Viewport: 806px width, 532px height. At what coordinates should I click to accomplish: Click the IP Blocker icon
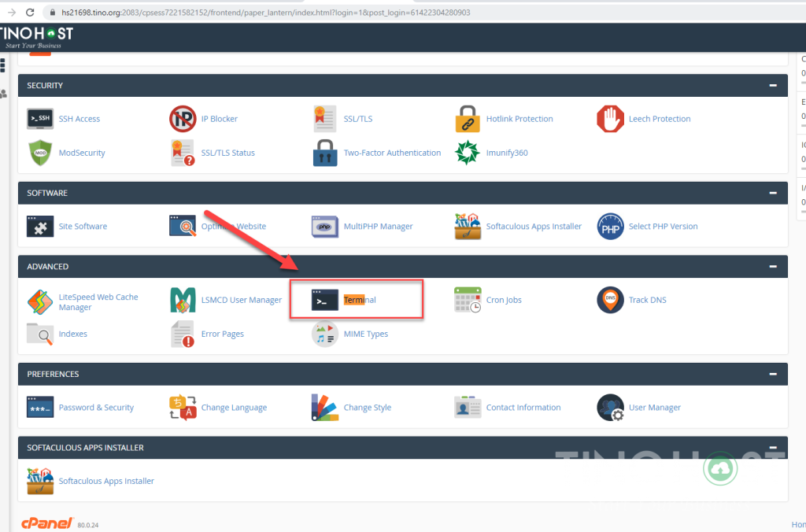[x=183, y=119]
